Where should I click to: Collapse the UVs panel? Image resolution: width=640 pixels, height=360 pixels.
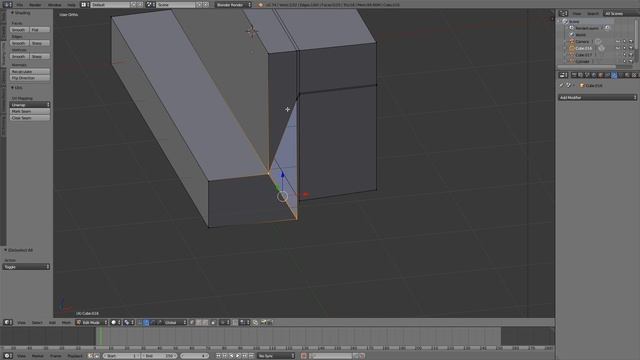pos(12,88)
